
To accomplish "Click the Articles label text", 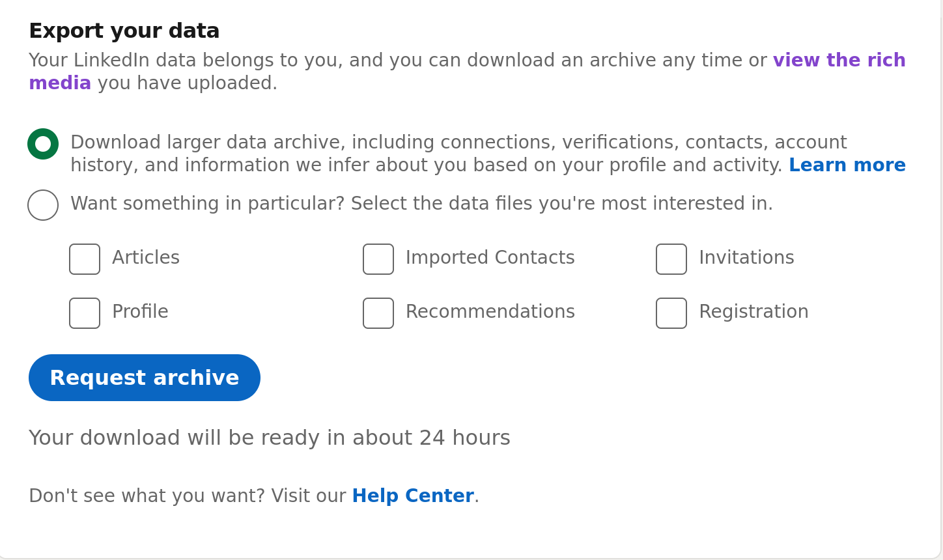I will click(145, 258).
